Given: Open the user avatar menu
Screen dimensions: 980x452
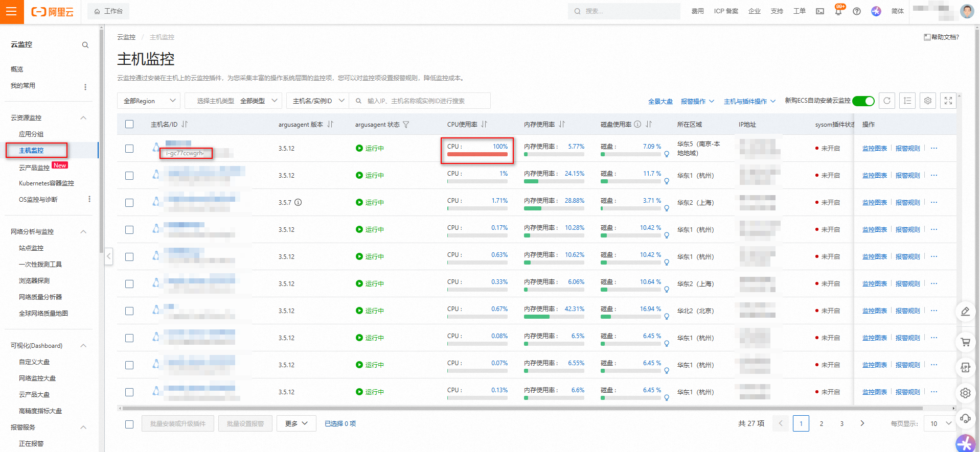Looking at the screenshot, I should [967, 11].
